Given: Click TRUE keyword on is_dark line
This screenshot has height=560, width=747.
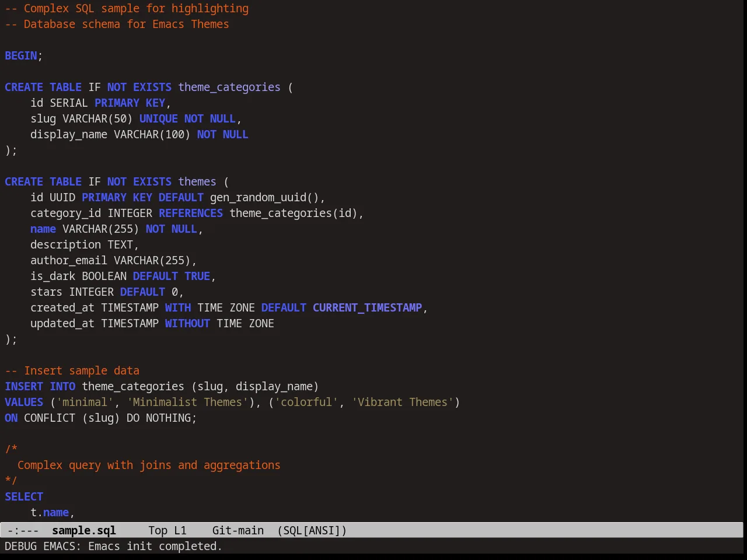Looking at the screenshot, I should pyautogui.click(x=197, y=276).
